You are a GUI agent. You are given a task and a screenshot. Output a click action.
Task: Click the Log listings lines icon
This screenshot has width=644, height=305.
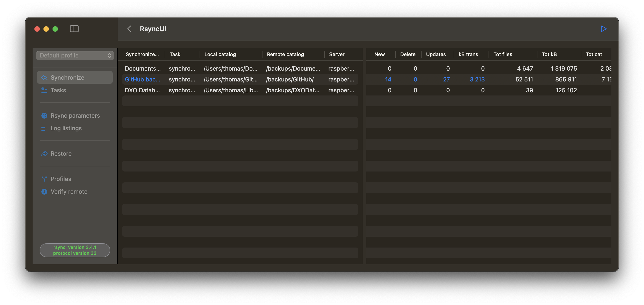pyautogui.click(x=44, y=128)
